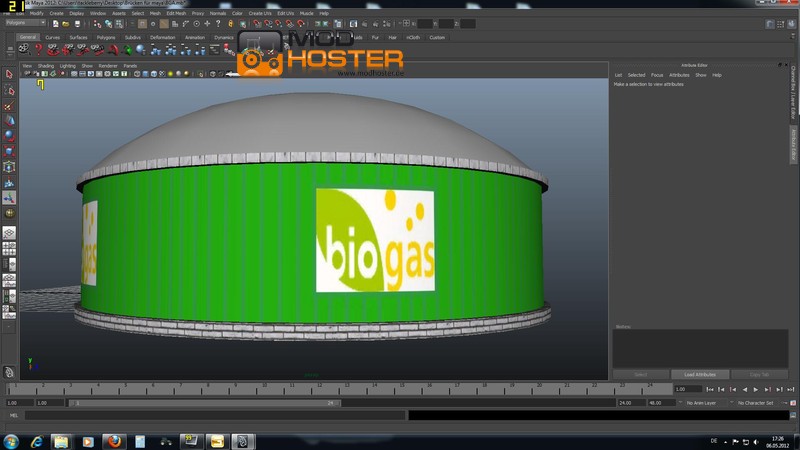Click the Copy Tab button
This screenshot has width=800, height=450.
click(x=759, y=374)
